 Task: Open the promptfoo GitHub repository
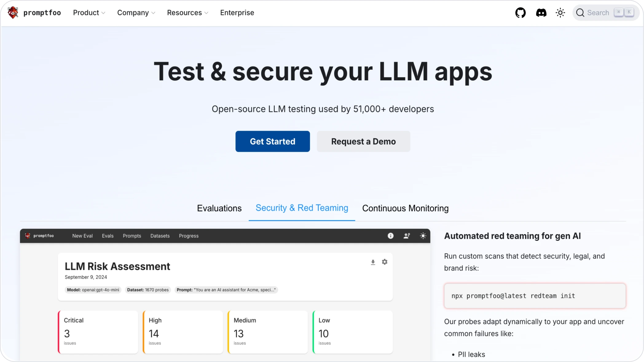point(520,13)
